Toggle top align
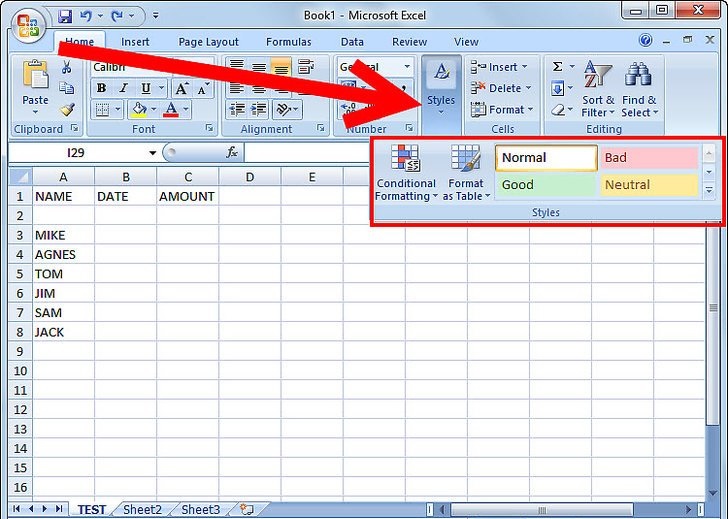Screen dimensions: 728x519 pos(237,67)
